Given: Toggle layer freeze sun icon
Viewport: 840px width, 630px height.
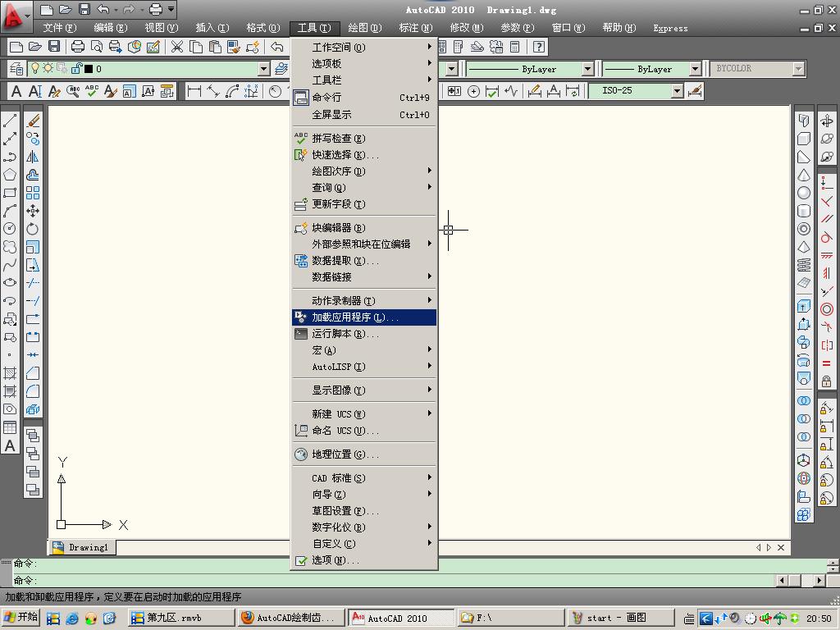Looking at the screenshot, I should (48, 69).
